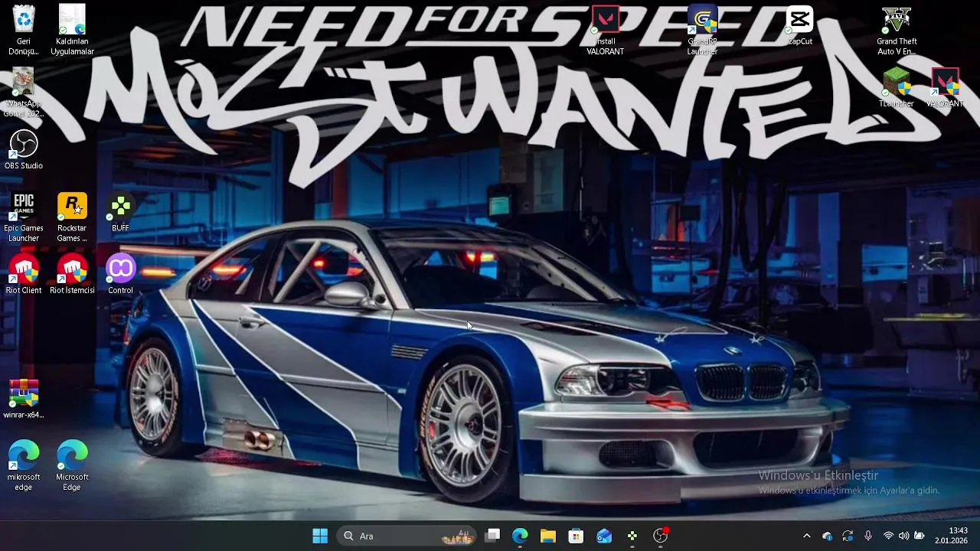Open the OneDrive cloud tray icon
This screenshot has width=980, height=551.
[827, 536]
